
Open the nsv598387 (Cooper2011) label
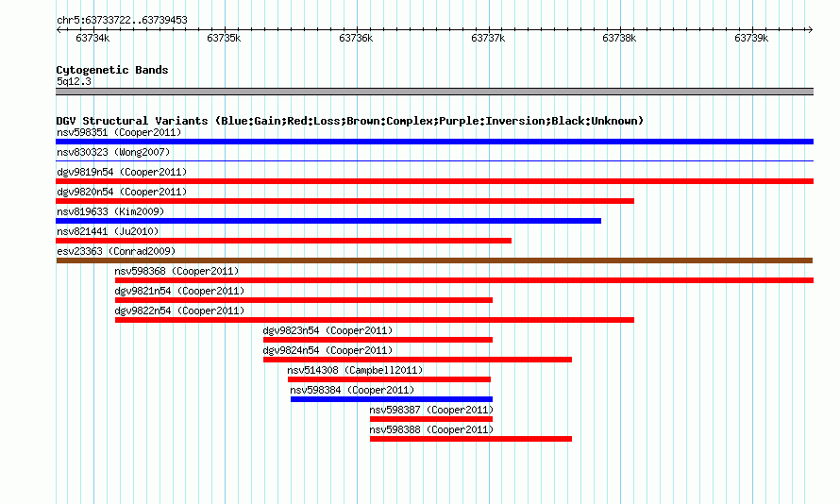[431, 410]
